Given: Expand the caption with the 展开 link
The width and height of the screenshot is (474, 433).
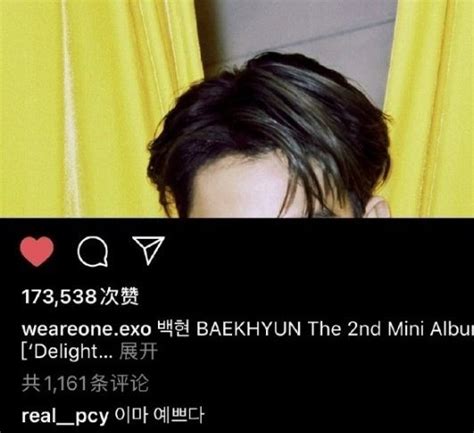Looking at the screenshot, I should [138, 352].
